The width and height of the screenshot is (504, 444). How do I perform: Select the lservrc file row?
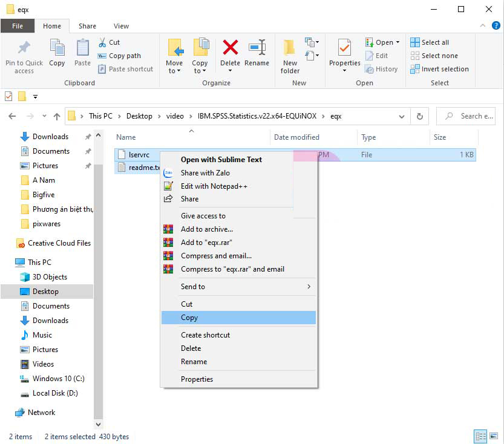[295, 155]
